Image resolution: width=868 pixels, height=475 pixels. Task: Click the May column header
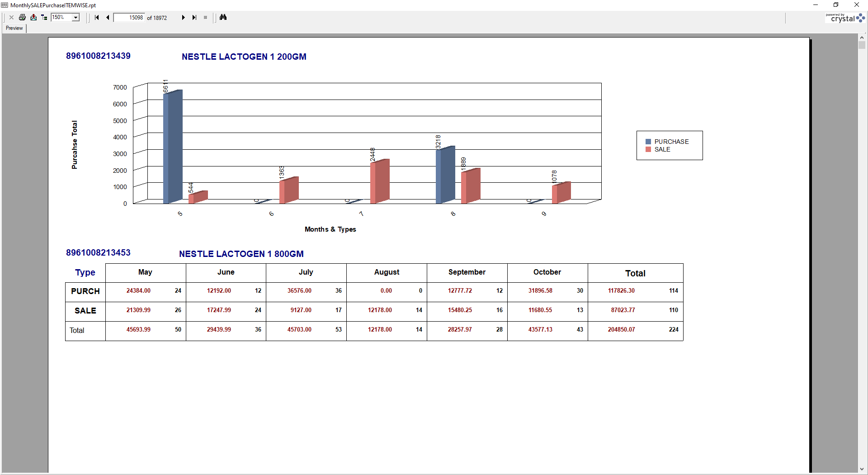tap(145, 272)
